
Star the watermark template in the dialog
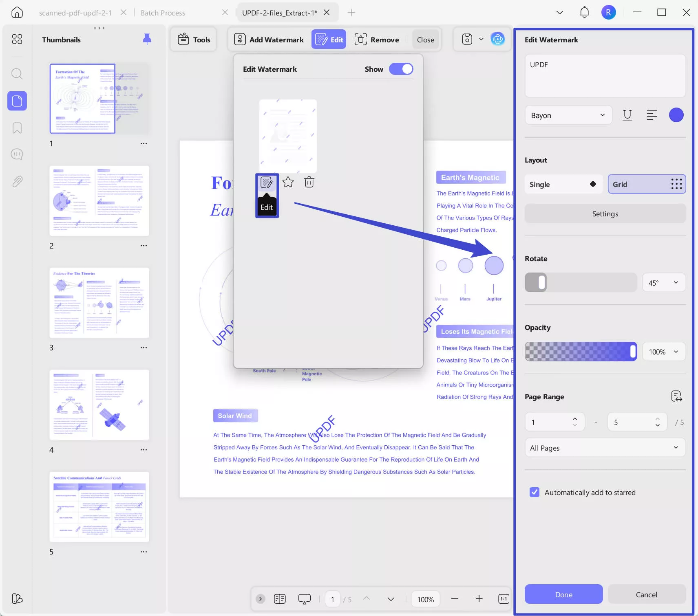pos(288,182)
